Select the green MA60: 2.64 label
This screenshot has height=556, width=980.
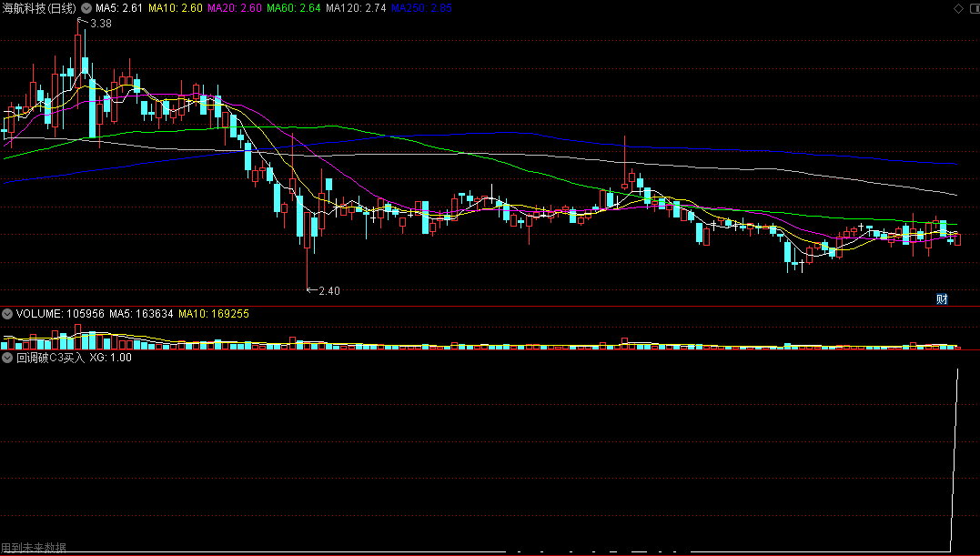coord(294,8)
